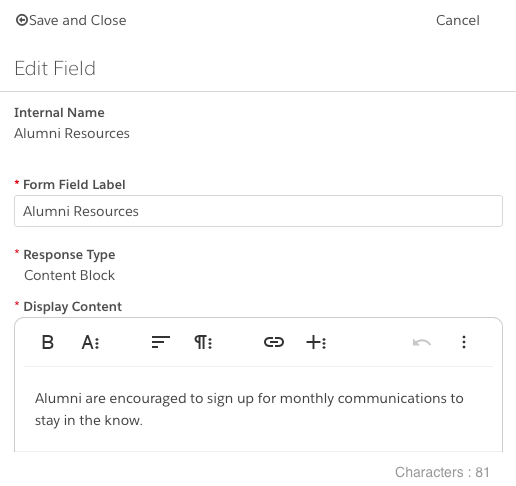Open the text alignment options

pos(161,342)
